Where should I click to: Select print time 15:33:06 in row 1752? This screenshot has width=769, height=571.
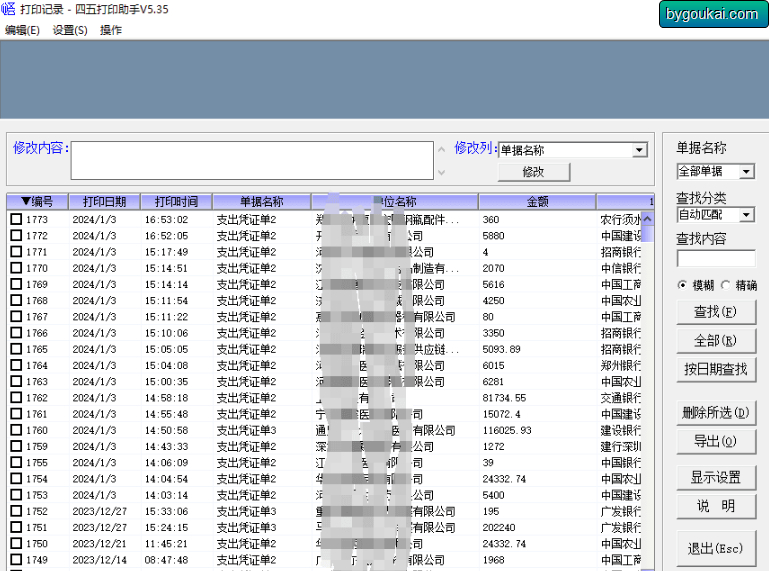[x=166, y=511]
